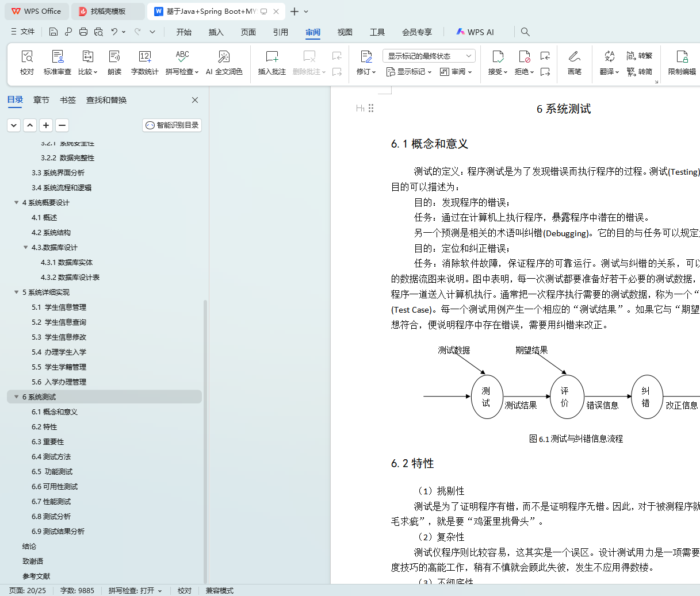Click the up-arrow icon in outline panel
Viewport: 700px width, 596px height.
tap(30, 125)
